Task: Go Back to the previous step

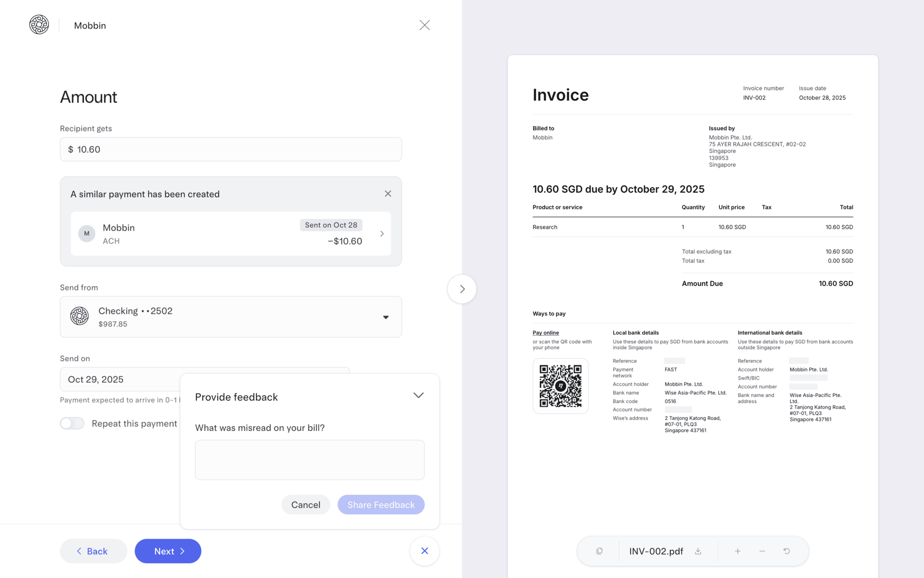Action: click(93, 551)
